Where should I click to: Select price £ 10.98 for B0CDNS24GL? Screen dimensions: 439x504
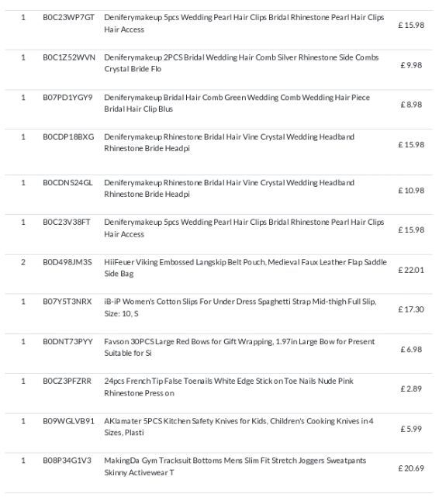point(411,191)
